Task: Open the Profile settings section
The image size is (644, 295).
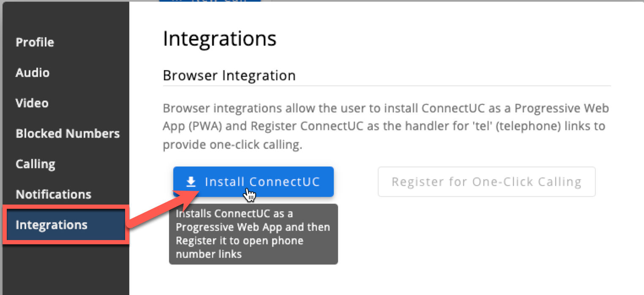Action: 35,42
